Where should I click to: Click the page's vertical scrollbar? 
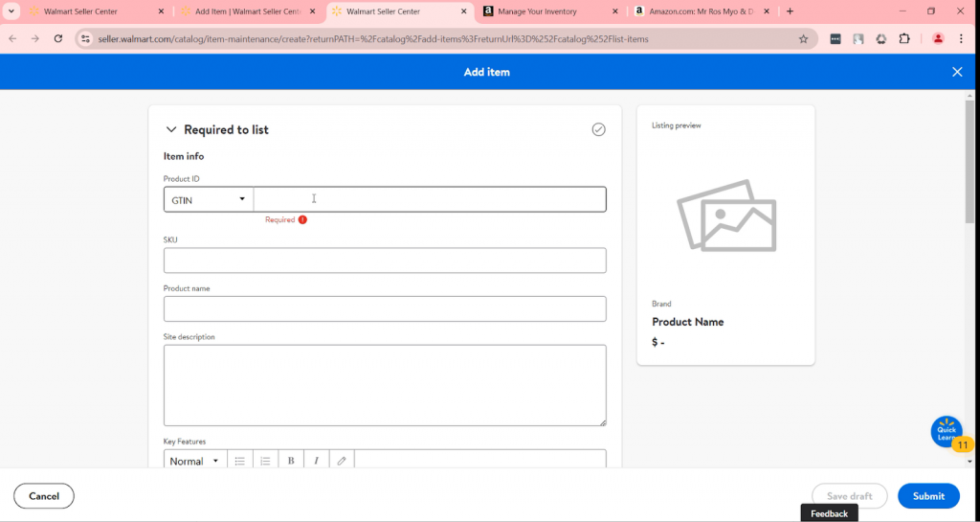[x=971, y=163]
